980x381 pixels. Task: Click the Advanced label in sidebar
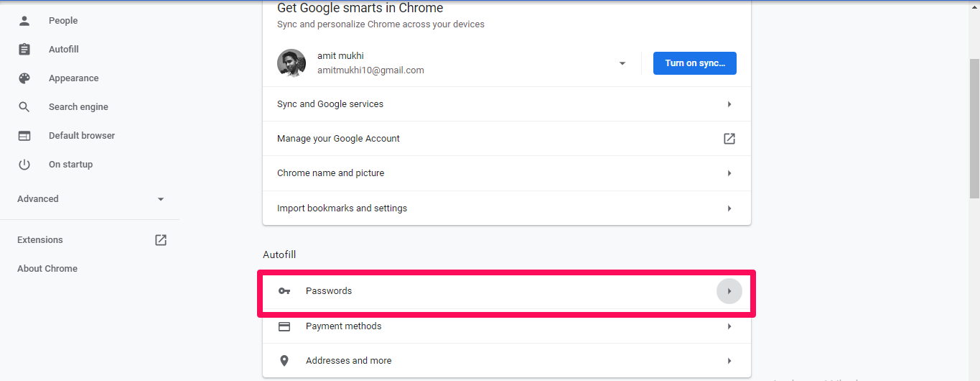tap(38, 199)
